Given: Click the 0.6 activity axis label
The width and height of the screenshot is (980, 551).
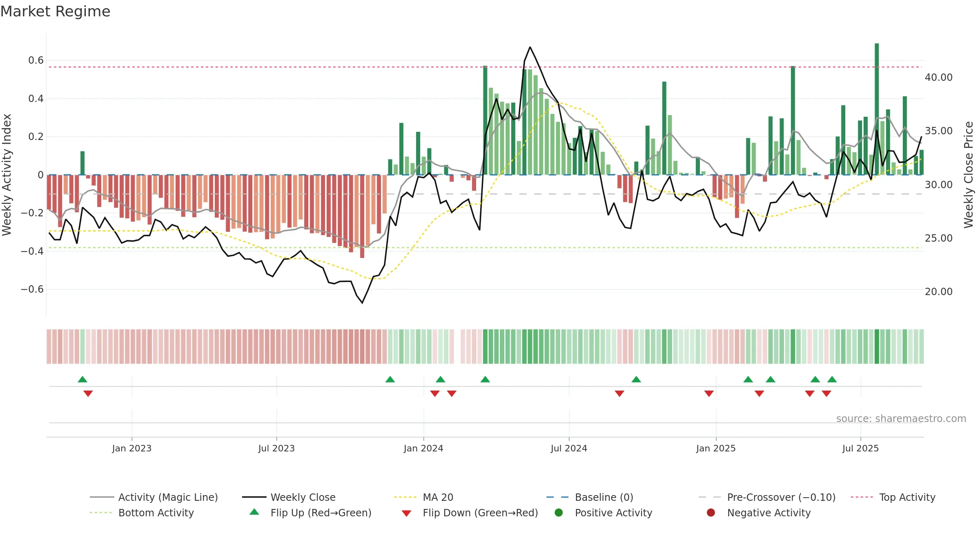Looking at the screenshot, I should (x=36, y=60).
